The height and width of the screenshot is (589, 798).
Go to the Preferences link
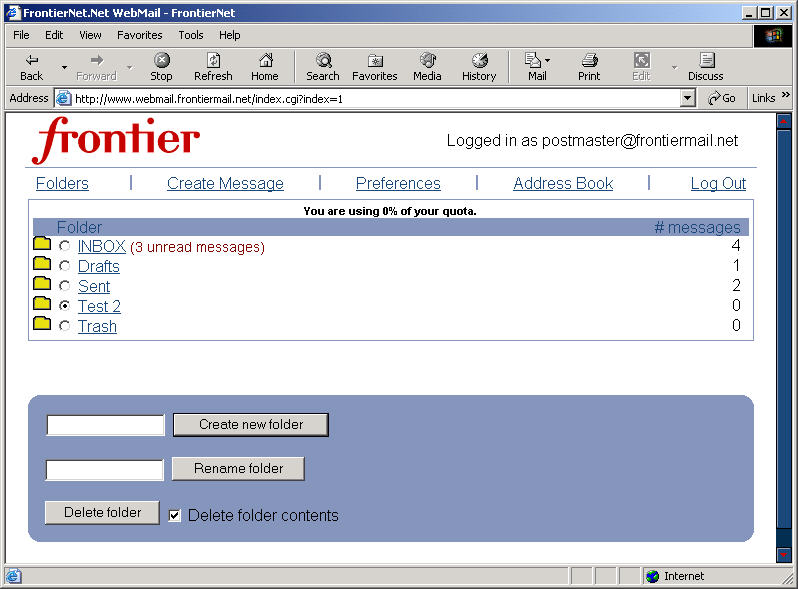tap(398, 183)
